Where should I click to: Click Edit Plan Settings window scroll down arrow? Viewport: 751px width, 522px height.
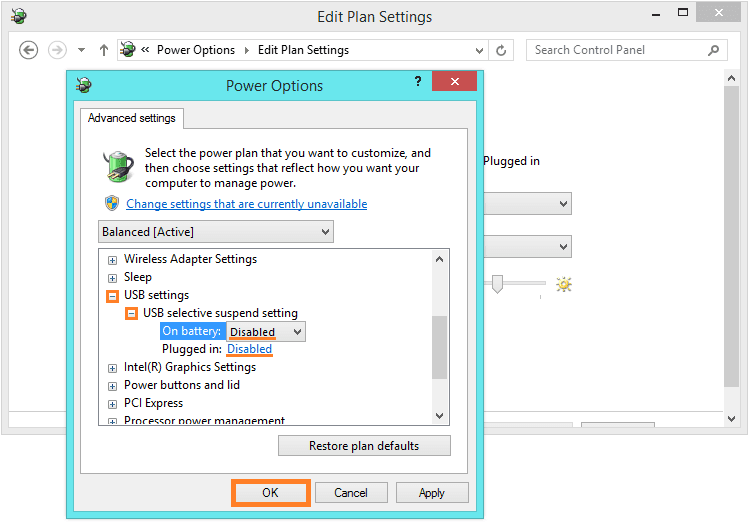point(731,419)
